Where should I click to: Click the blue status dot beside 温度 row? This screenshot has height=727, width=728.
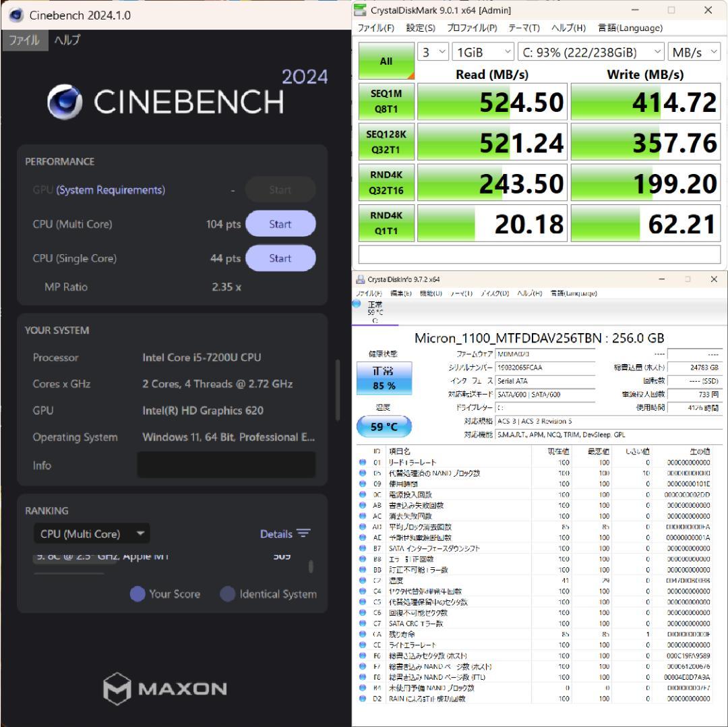point(363,580)
